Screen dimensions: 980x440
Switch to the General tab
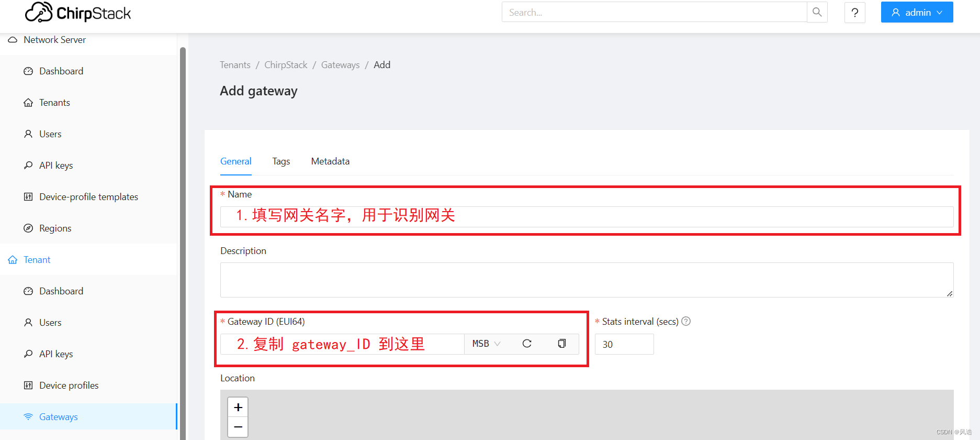pos(236,161)
